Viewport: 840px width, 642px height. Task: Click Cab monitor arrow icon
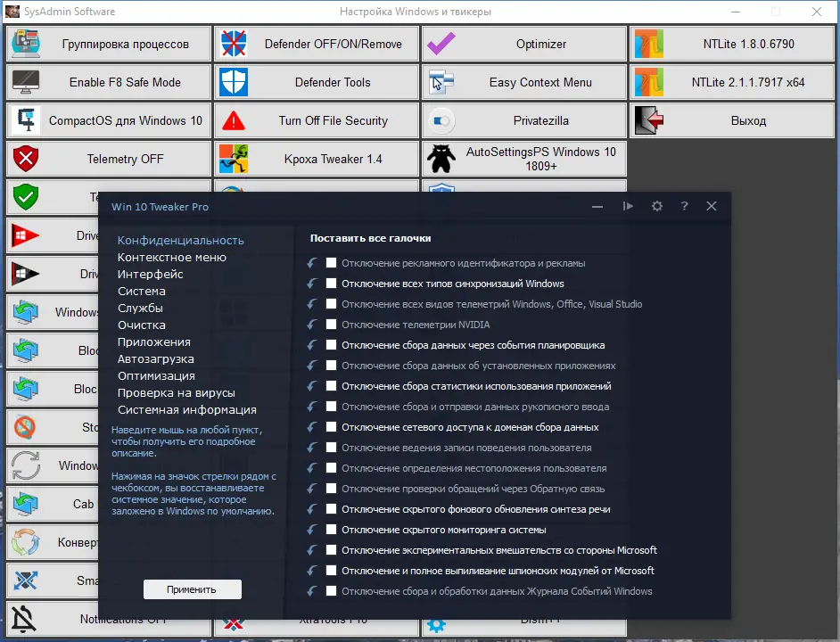25,504
